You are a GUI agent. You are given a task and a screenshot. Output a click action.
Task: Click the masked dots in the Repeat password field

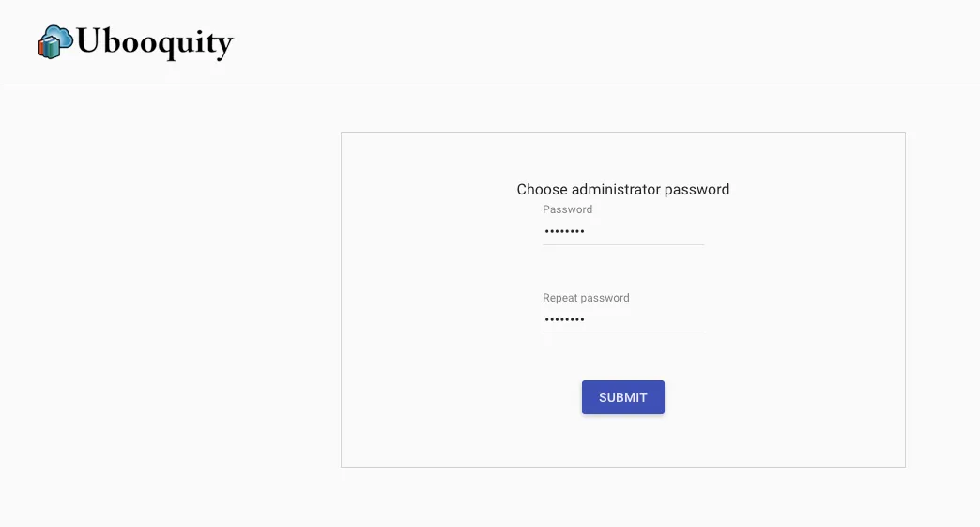point(564,319)
